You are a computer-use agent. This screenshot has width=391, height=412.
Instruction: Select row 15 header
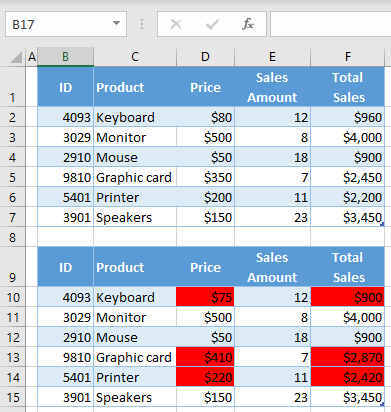click(x=13, y=397)
